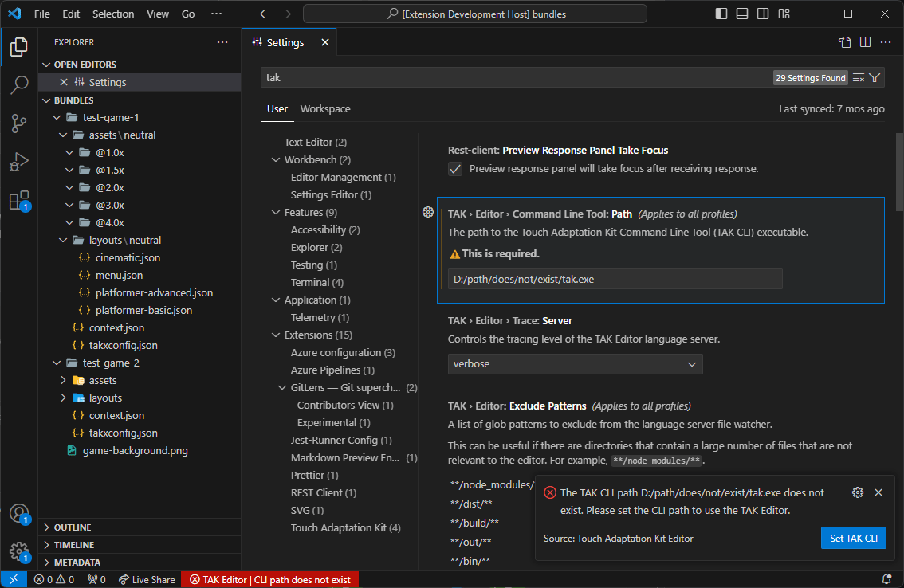
Task: Open notification gear options
Action: (858, 492)
